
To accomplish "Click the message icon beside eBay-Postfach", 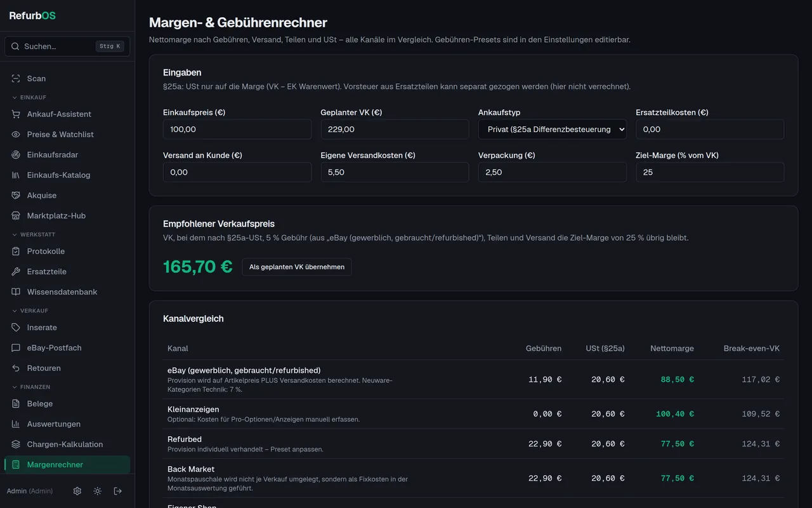I will pyautogui.click(x=16, y=348).
